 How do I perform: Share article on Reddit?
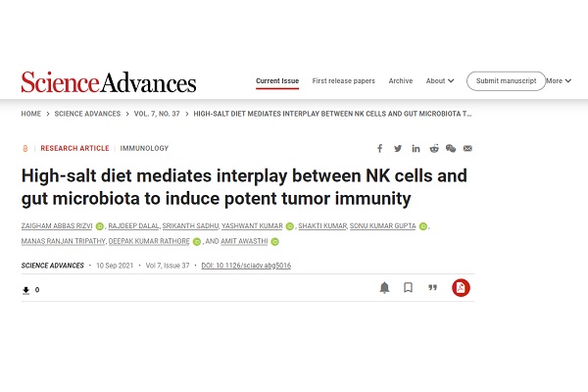pyautogui.click(x=433, y=149)
